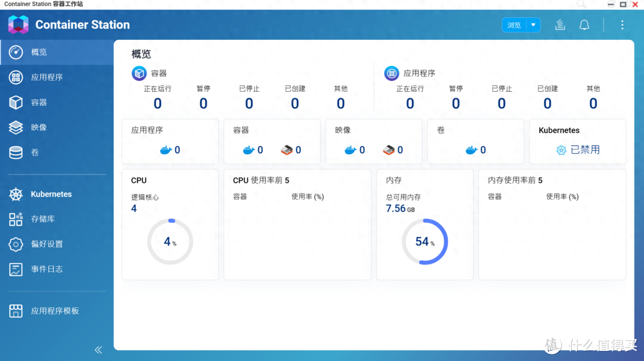Open the notification bell
644x361 pixels.
tap(584, 25)
